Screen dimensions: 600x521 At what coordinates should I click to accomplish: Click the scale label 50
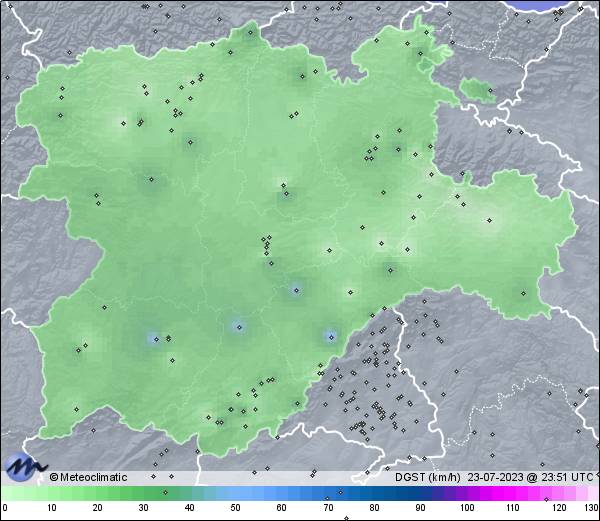coord(235,508)
